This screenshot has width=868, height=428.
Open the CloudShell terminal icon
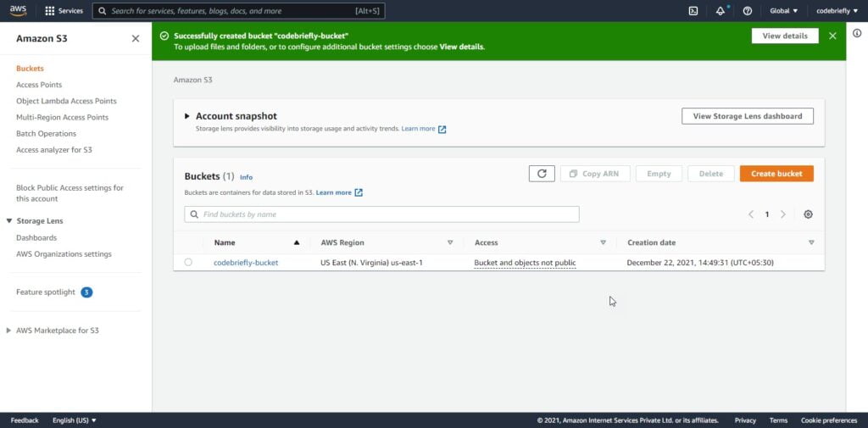[x=693, y=10]
